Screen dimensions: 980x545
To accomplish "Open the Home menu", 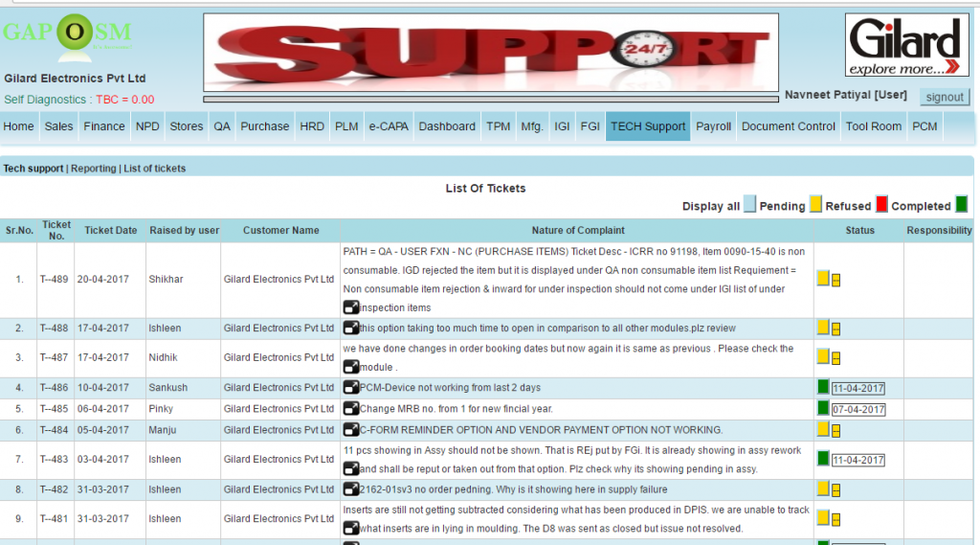I will click(19, 126).
